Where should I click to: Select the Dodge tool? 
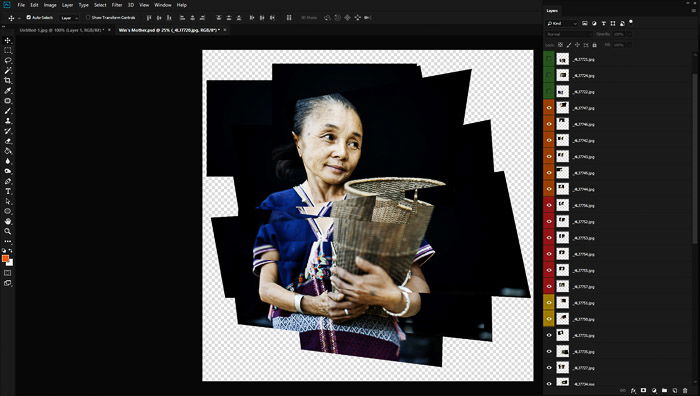tap(8, 171)
